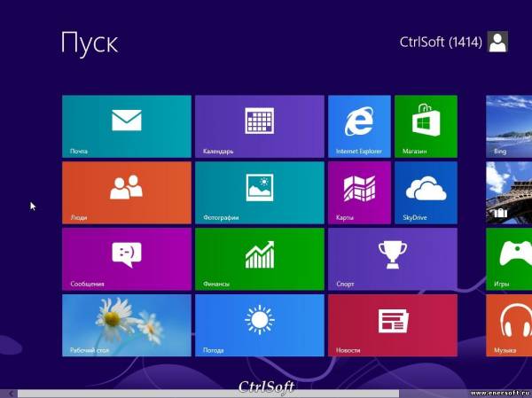Open the Почта mail tile

[x=127, y=126]
